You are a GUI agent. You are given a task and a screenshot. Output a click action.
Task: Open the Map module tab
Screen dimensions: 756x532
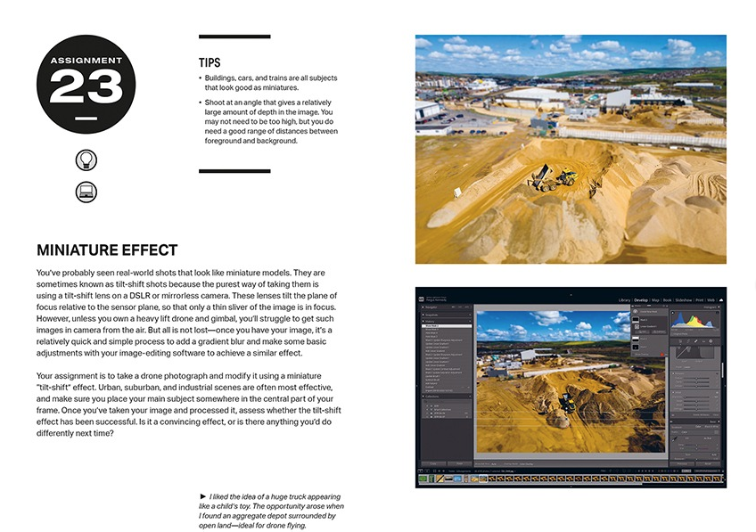point(655,300)
